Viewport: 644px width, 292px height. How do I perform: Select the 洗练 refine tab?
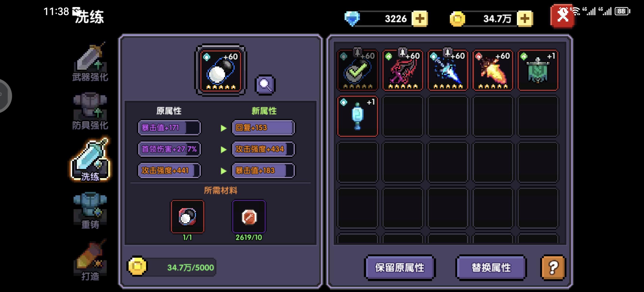(90, 159)
